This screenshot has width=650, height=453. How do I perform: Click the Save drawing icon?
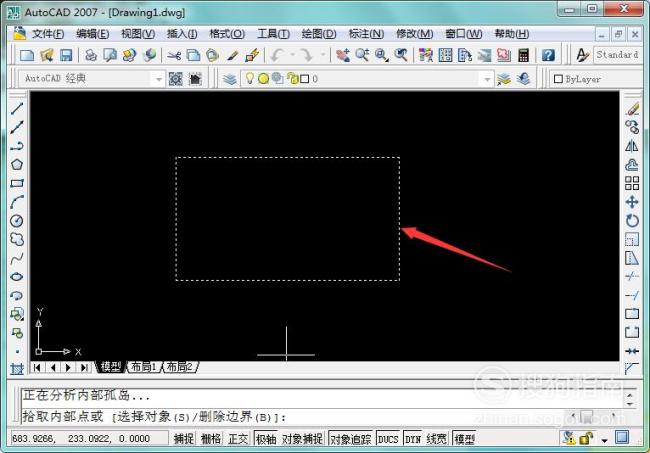point(66,55)
